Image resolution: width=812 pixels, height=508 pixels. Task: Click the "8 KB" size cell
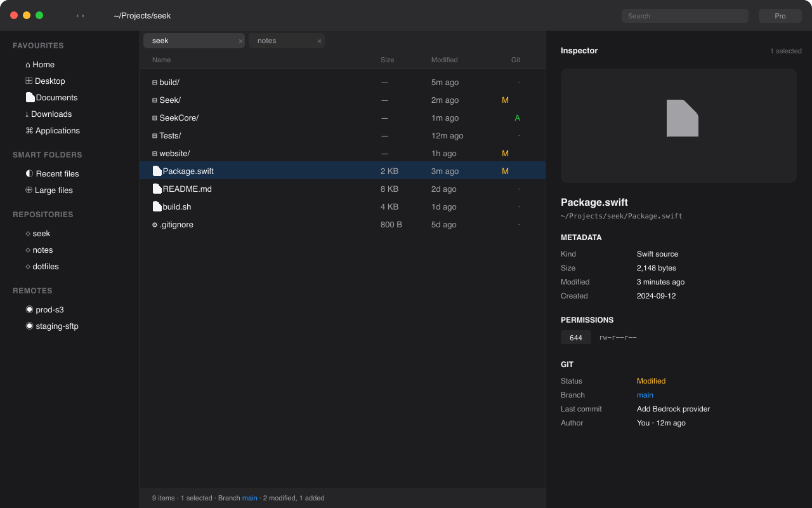click(390, 189)
